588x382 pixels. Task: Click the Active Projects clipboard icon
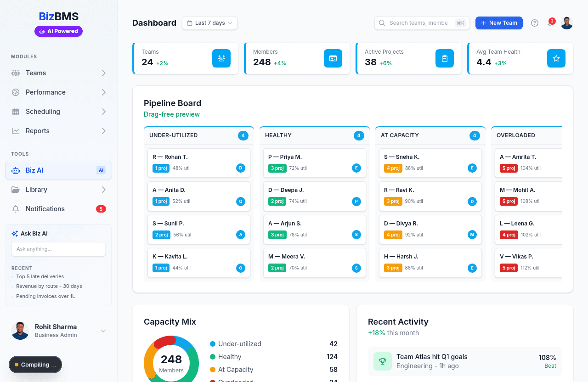click(x=444, y=58)
